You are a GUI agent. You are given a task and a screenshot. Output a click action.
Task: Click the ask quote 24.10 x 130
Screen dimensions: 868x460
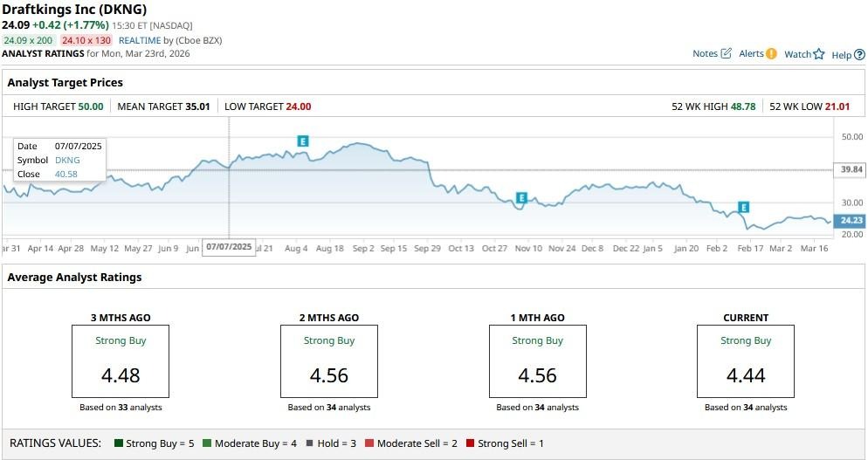(x=86, y=40)
